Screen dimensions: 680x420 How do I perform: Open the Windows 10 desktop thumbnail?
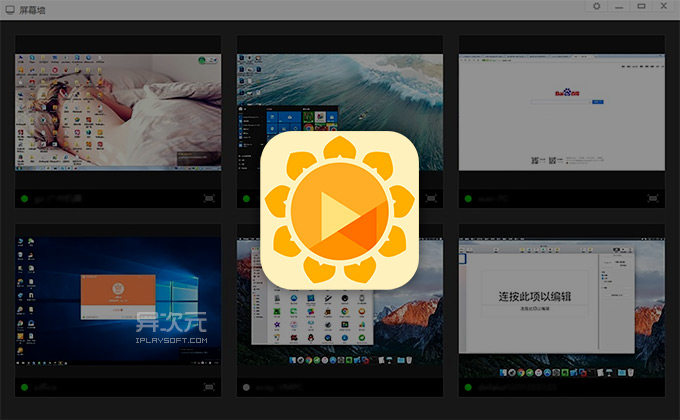point(117,300)
